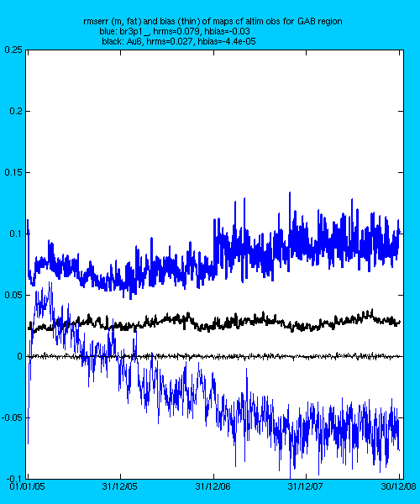The image size is (420, 504).
Task: Click the plot title line 'rmserr (m, fat) and bias'
Action: pos(213,22)
